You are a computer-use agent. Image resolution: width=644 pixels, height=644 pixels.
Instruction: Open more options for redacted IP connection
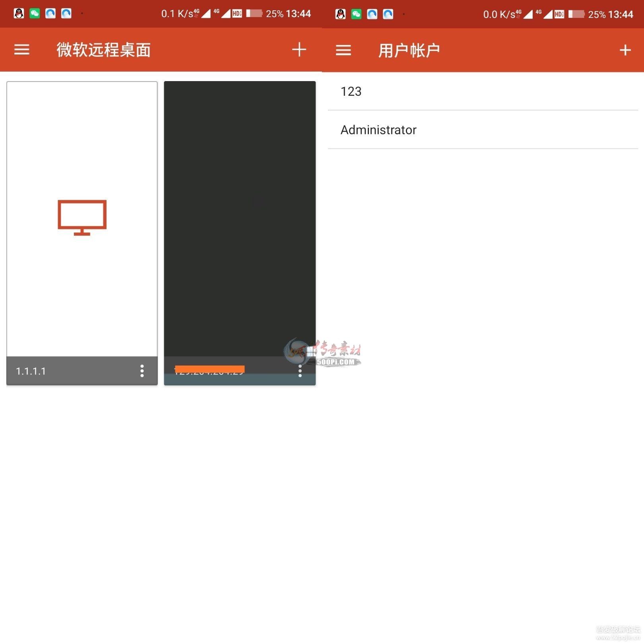pyautogui.click(x=300, y=371)
